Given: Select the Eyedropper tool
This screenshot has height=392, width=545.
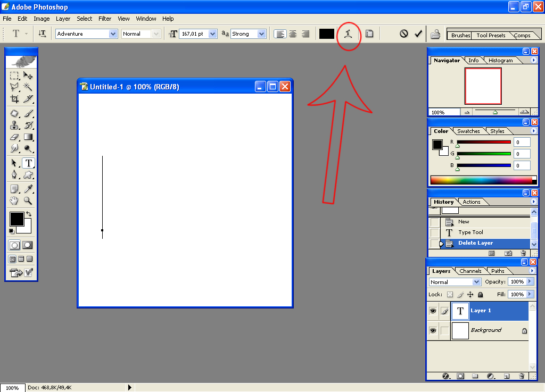Looking at the screenshot, I should pos(28,189).
